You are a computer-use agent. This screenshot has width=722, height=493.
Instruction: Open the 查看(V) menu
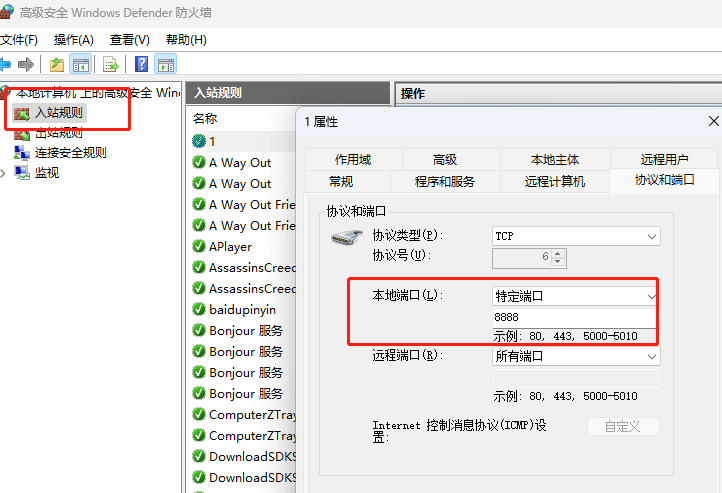click(x=129, y=39)
